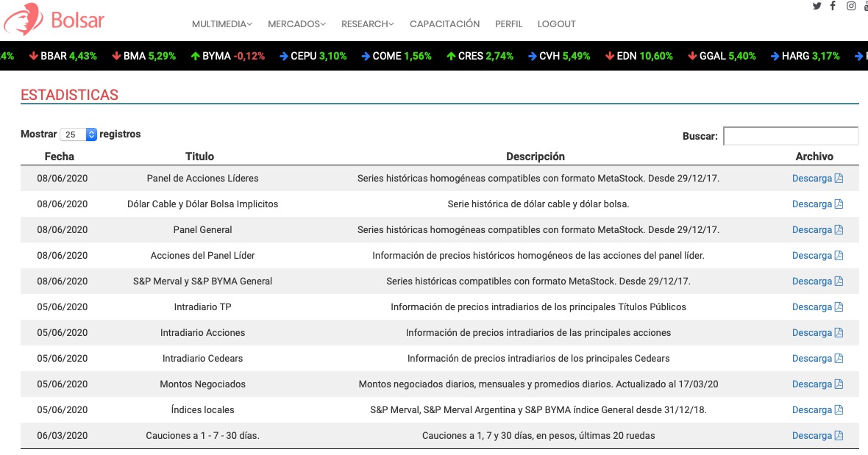Click 'Serie histórica de dólar cable y dólar bolsa.'

pyautogui.click(x=538, y=204)
